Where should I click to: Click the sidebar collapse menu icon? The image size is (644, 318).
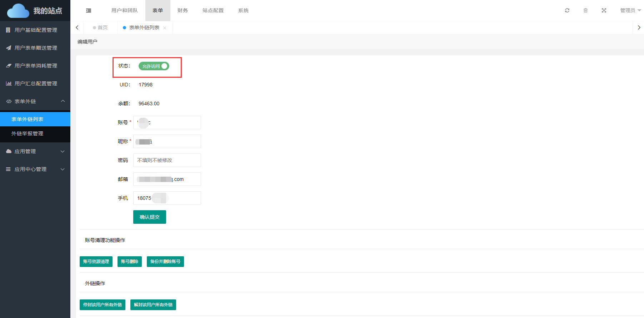89,11
